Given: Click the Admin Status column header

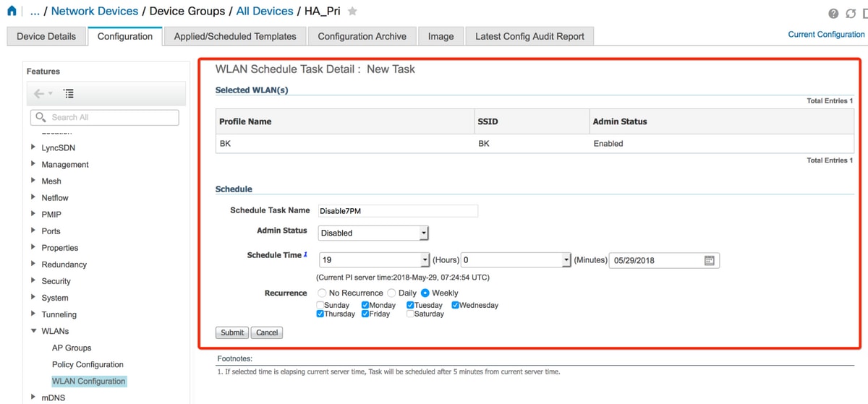Looking at the screenshot, I should pyautogui.click(x=722, y=121).
